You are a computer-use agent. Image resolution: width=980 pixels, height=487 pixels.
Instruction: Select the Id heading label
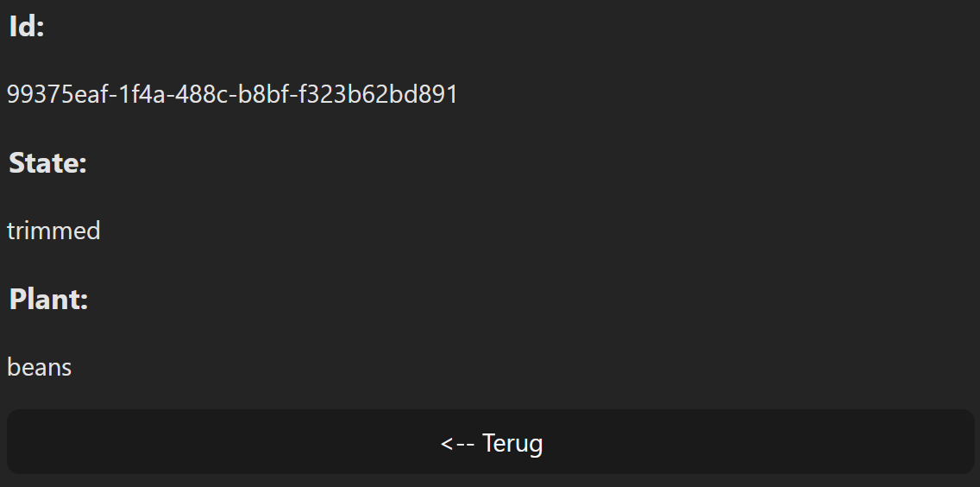coord(27,27)
